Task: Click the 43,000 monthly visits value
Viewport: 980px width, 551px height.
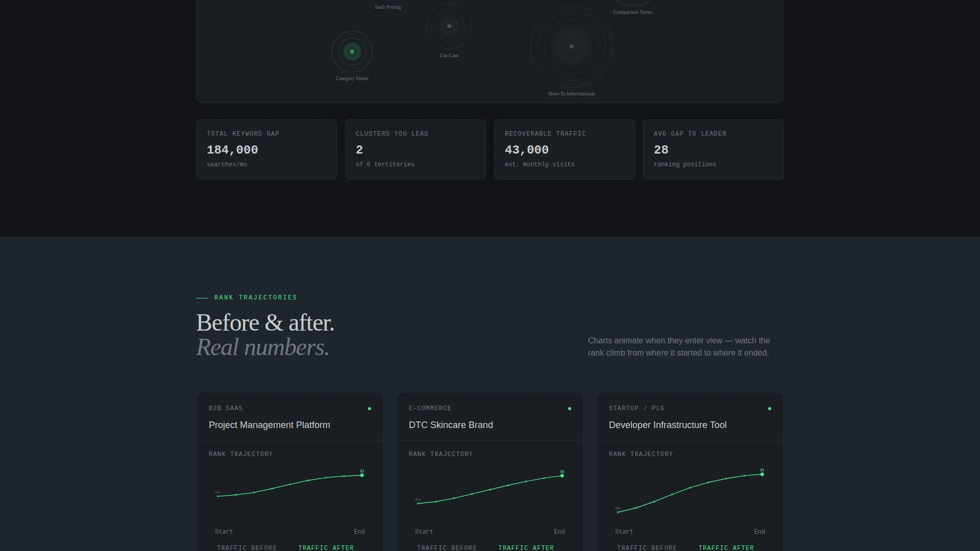Action: click(527, 150)
